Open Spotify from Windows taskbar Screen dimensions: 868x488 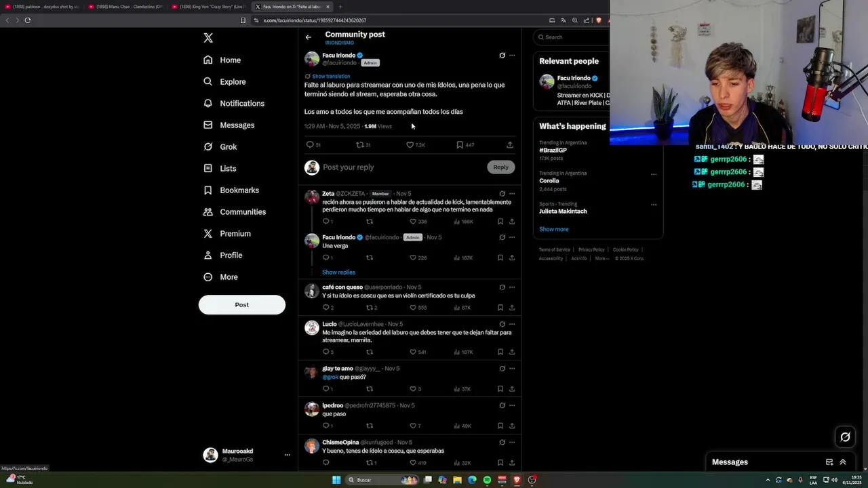tap(487, 480)
